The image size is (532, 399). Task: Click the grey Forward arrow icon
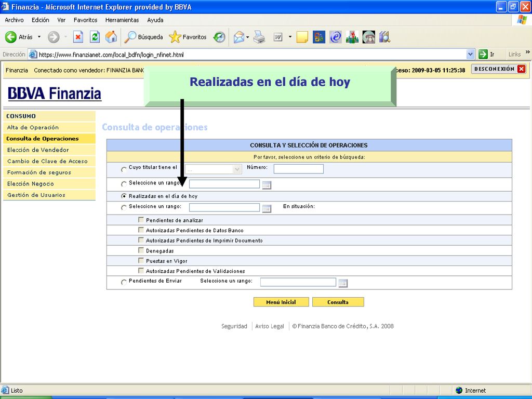[x=54, y=37]
